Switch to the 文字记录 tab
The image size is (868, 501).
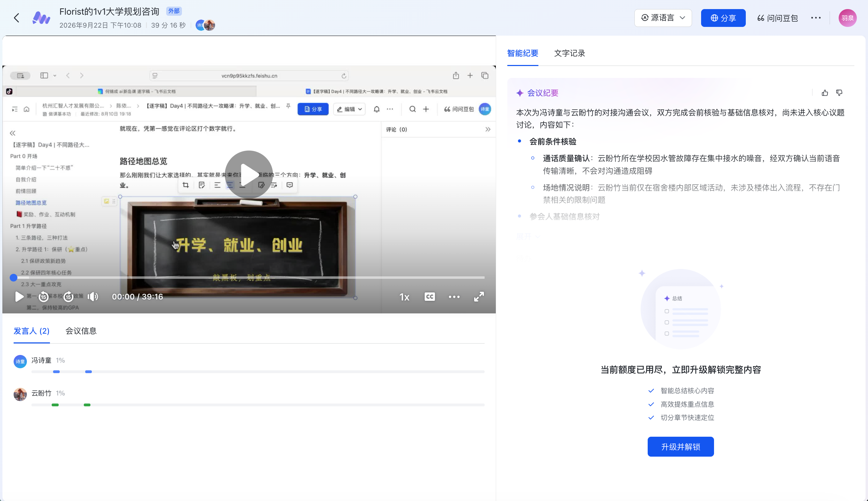(569, 53)
